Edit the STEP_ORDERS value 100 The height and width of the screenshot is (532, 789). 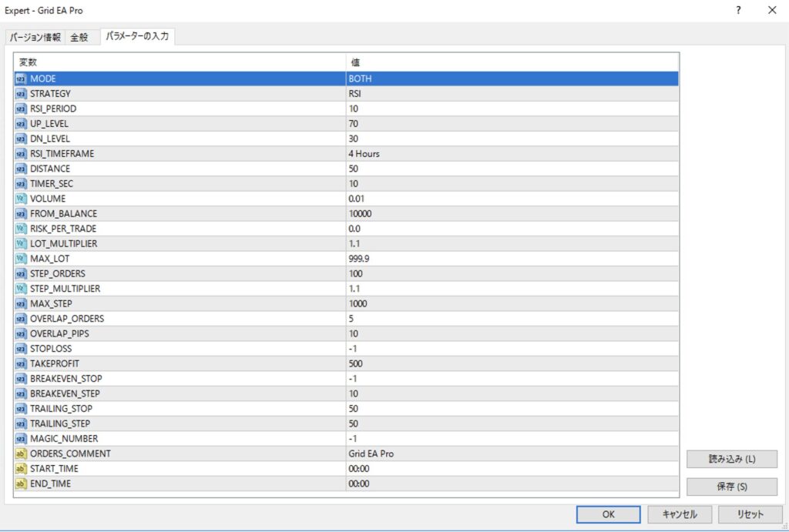[512, 274]
